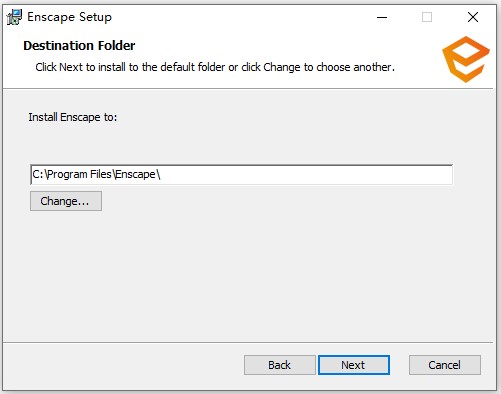
Task: Proceed with the Next button
Action: 354,365
